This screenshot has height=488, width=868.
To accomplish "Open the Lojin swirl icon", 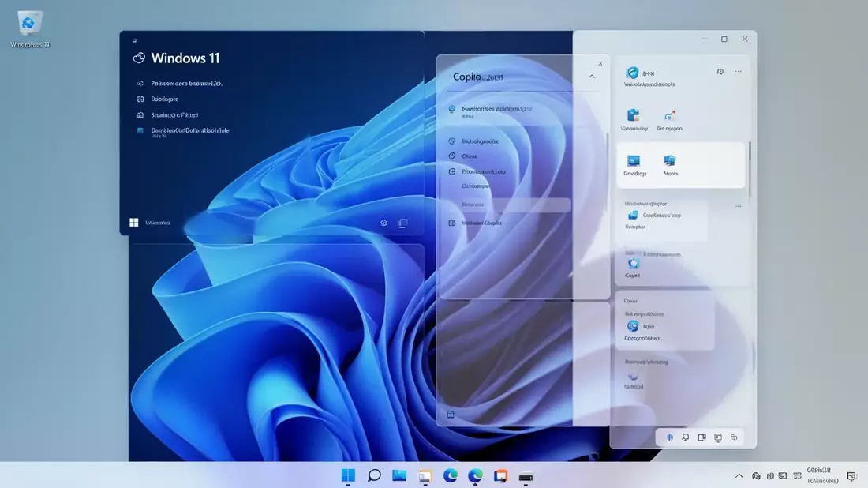I will 633,326.
